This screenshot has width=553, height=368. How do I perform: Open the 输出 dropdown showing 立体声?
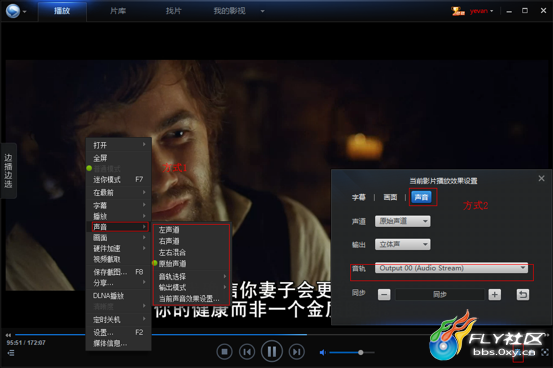coord(402,244)
